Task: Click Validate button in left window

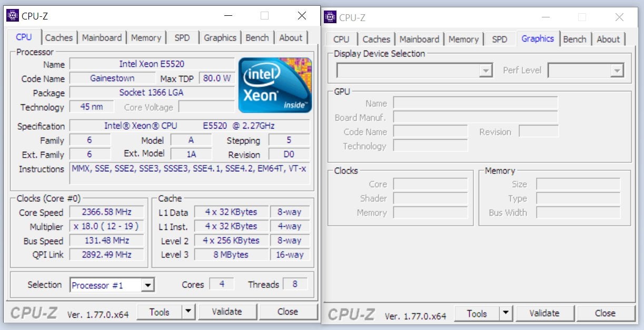Action: coord(227,312)
